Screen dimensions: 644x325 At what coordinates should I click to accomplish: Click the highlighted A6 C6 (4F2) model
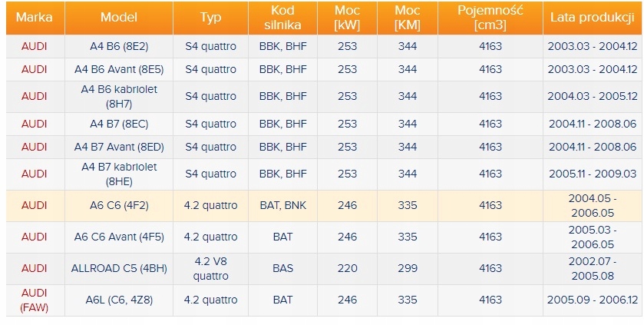(119, 205)
